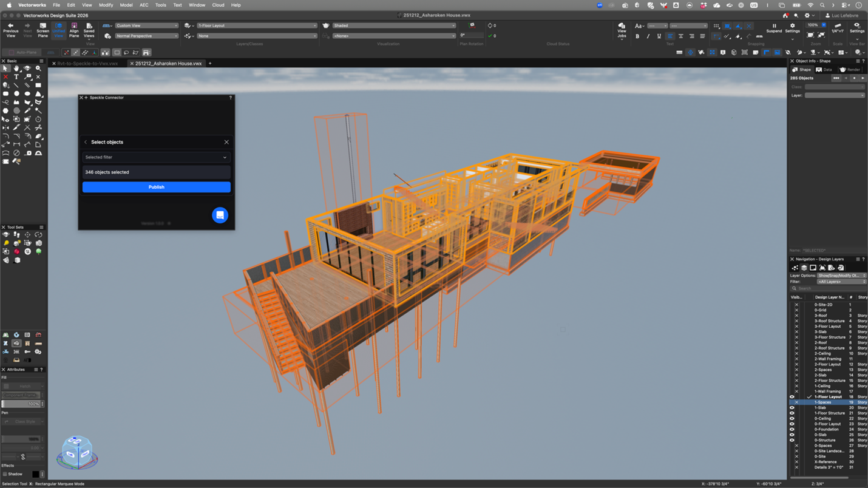Open the Selected filter dropdown in Speckle
This screenshot has height=488, width=868.
[x=156, y=157]
